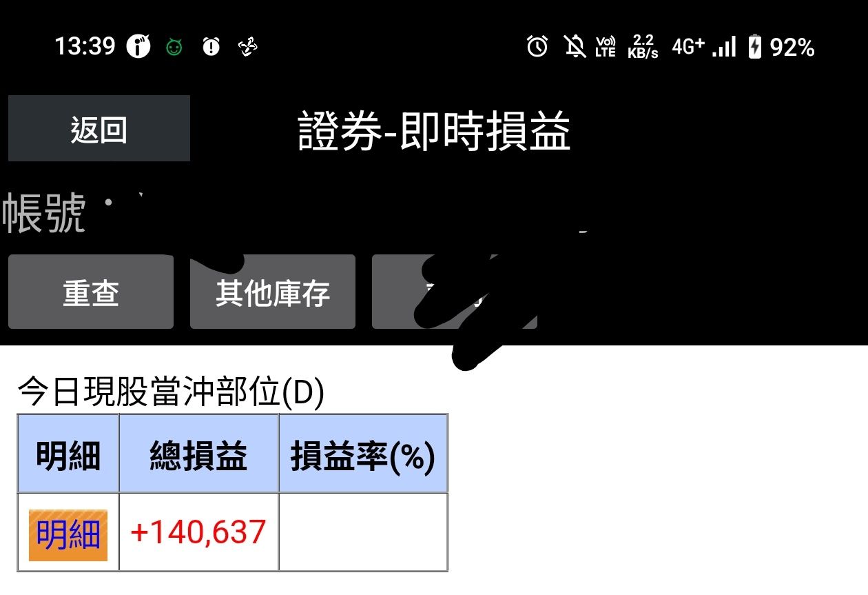
Task: Tap the +140,637 total profit value
Action: pos(198,532)
